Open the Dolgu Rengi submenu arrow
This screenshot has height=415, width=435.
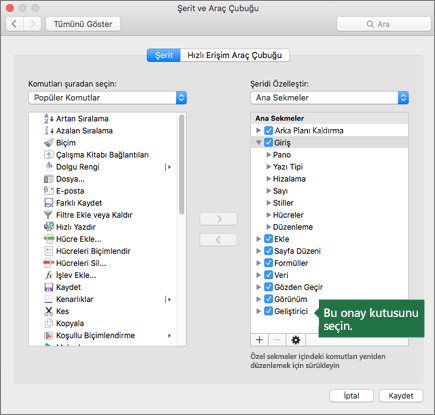coord(168,167)
